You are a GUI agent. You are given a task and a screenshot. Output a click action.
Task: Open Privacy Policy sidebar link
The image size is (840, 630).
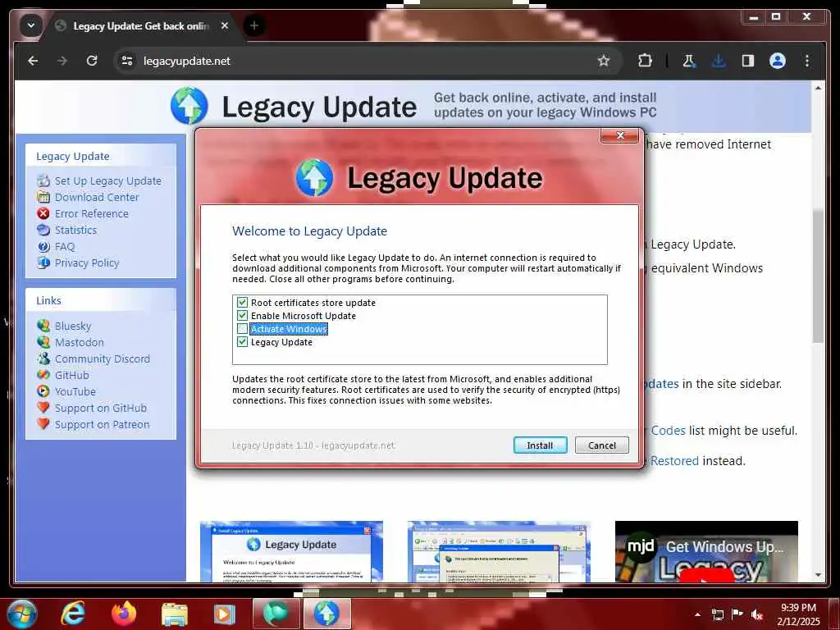coord(87,263)
